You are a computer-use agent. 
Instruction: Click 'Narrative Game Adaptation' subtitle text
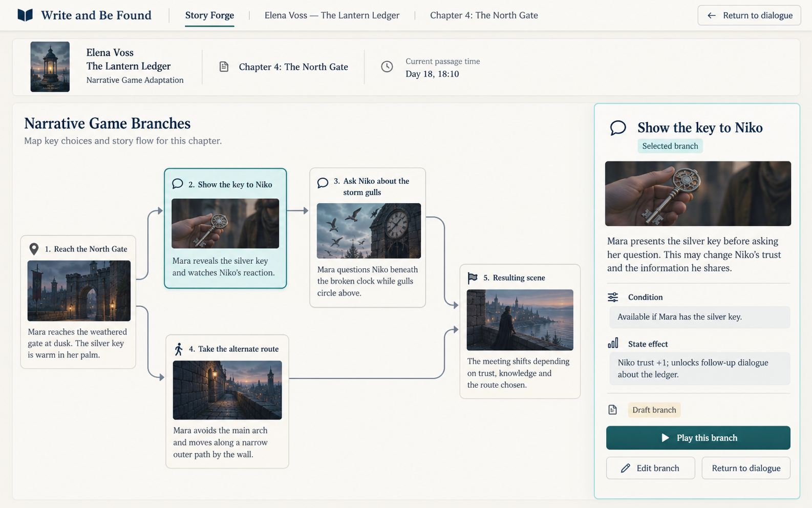coord(135,80)
